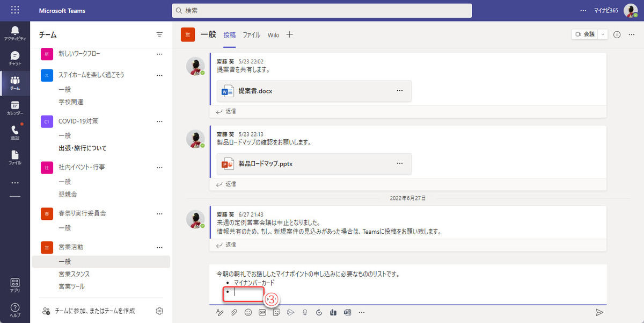Viewport: 644px width, 323px height.
Task: Switch to the 投稿 tab
Action: point(230,34)
